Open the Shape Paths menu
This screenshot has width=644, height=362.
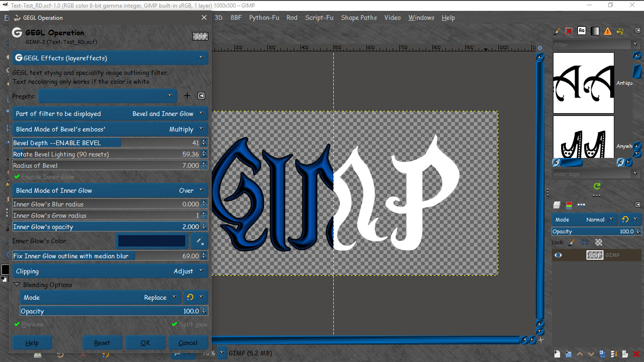359,17
